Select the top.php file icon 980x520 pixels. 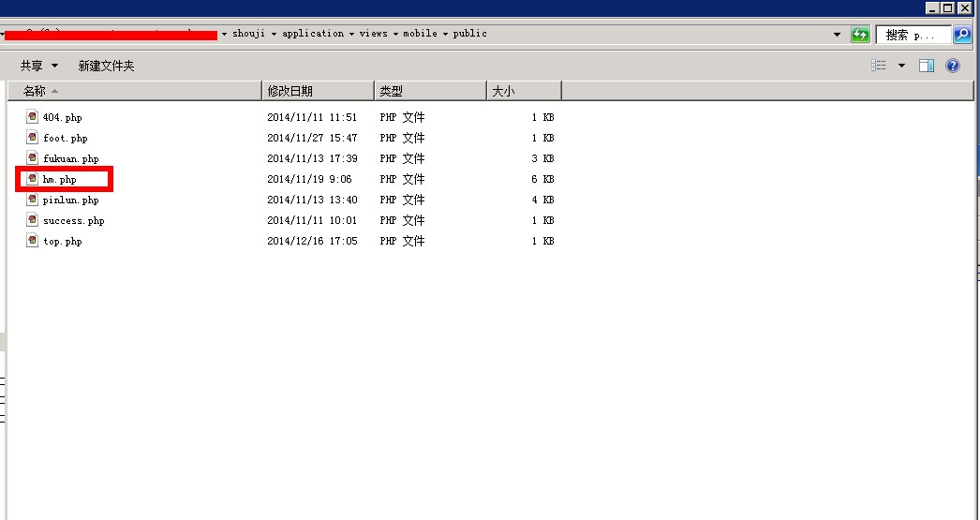click(x=33, y=241)
